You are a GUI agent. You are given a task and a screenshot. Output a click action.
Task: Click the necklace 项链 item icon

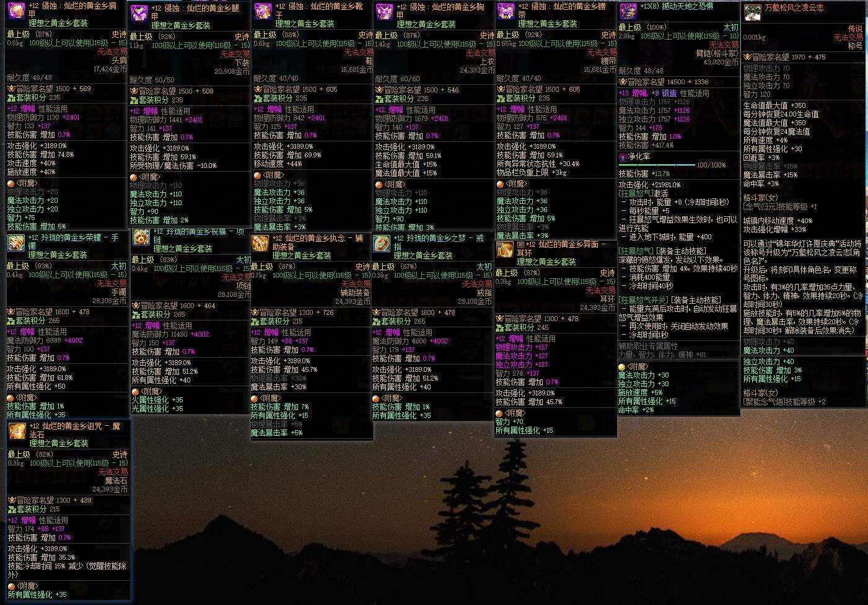click(141, 237)
